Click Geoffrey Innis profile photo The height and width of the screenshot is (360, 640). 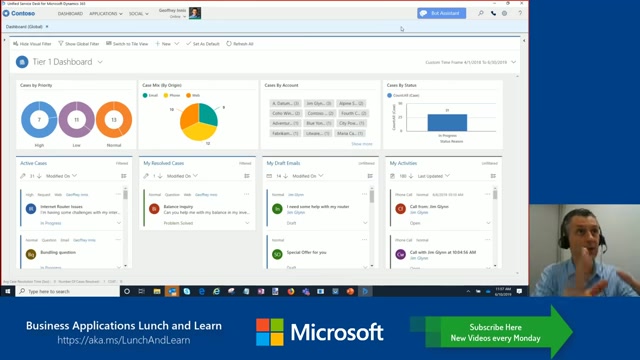[195, 13]
